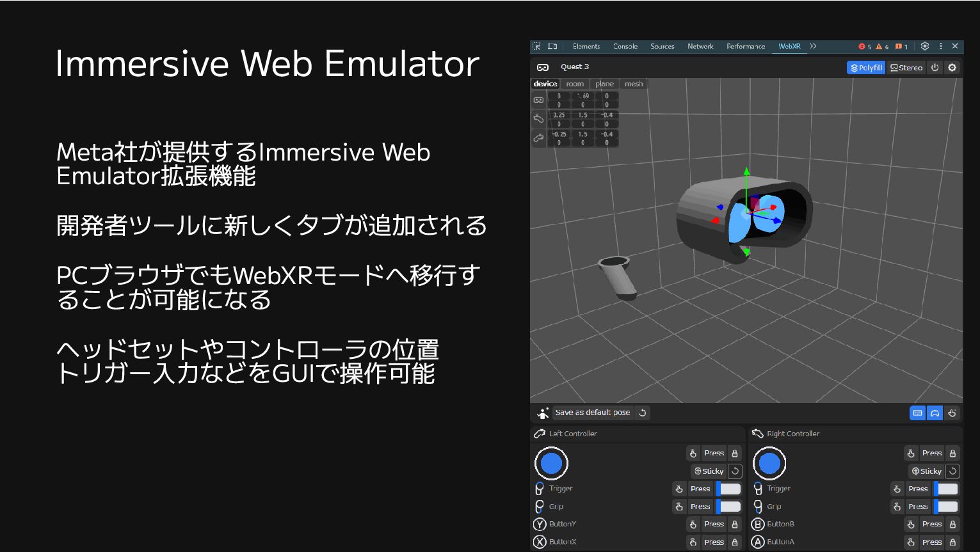Open the DevTools three-dot customize menu

pyautogui.click(x=941, y=46)
